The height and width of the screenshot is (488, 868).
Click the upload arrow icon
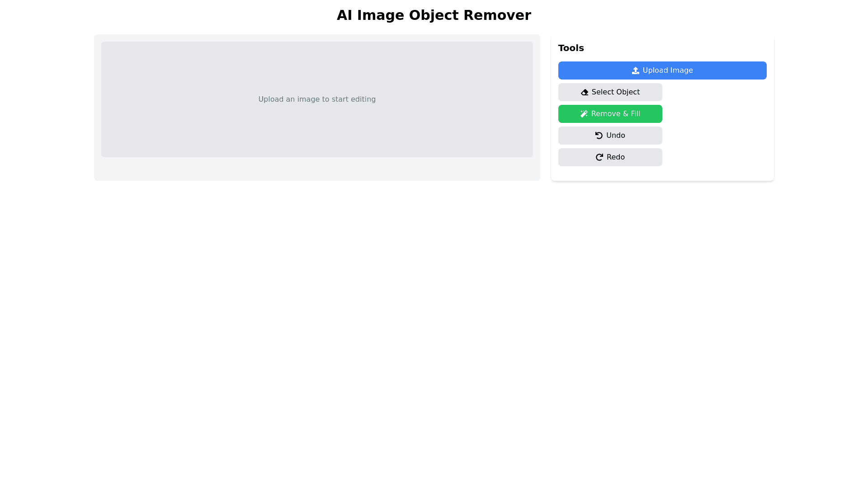(635, 70)
